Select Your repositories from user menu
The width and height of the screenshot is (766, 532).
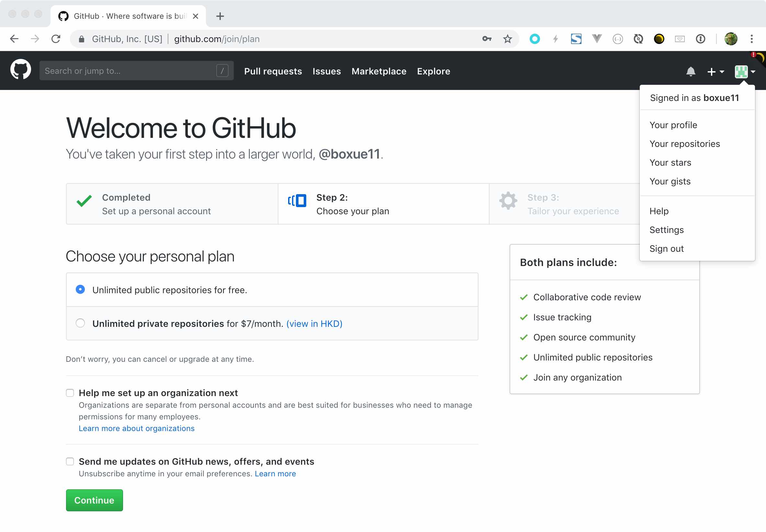(x=697, y=144)
